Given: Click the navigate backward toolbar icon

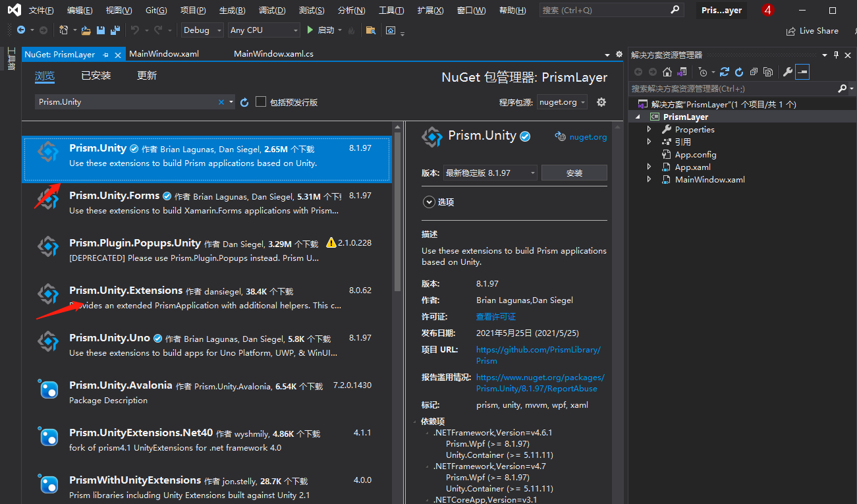Looking at the screenshot, I should pyautogui.click(x=21, y=30).
